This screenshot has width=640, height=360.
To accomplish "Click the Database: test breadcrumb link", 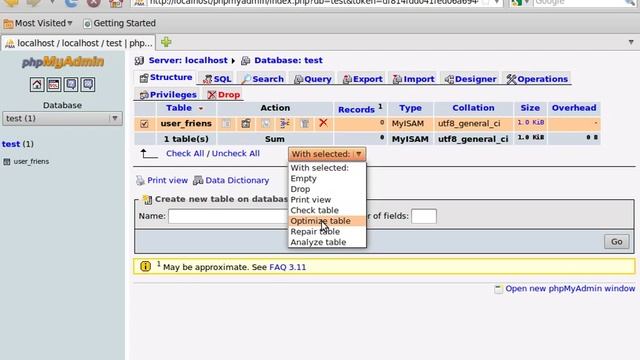I will [288, 60].
